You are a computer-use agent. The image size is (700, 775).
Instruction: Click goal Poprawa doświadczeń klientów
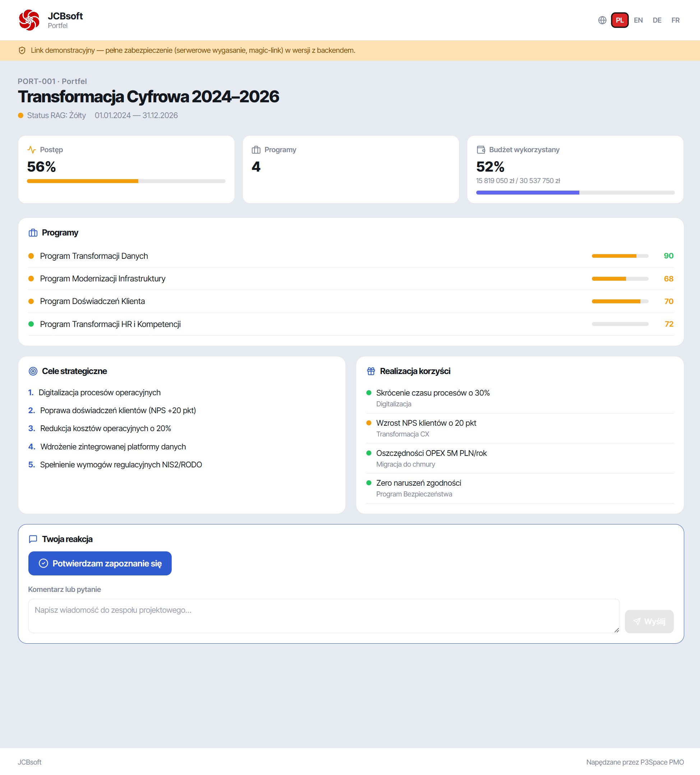tap(118, 410)
